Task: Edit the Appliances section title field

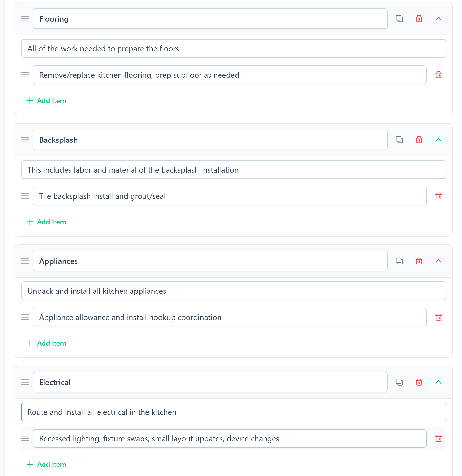Action: click(210, 261)
